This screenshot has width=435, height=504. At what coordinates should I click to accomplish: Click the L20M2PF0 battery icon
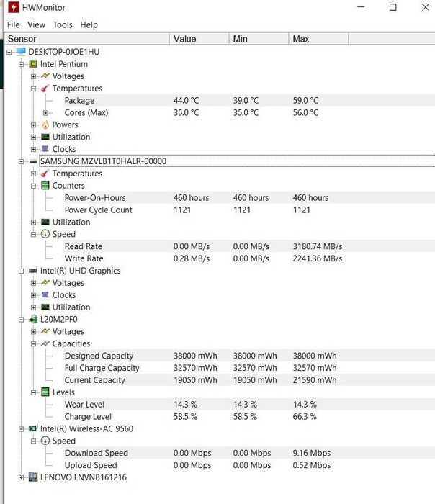(x=33, y=319)
